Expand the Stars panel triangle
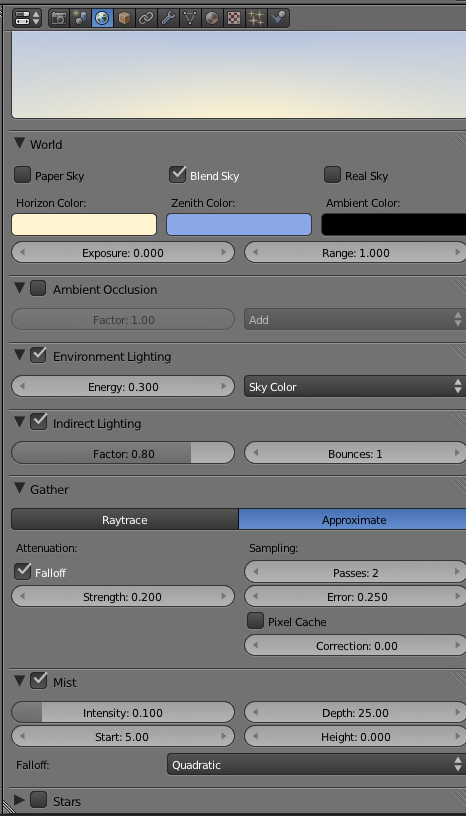The height and width of the screenshot is (816, 466). [20, 800]
